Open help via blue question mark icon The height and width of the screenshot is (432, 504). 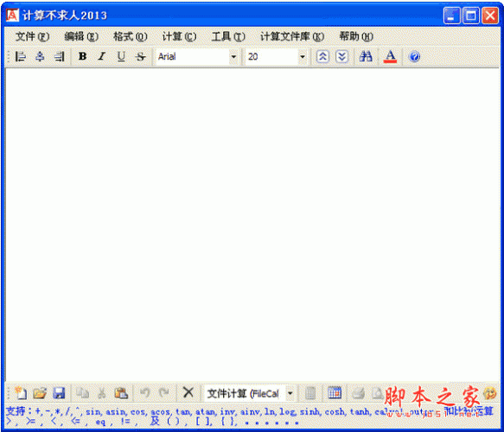[x=414, y=57]
